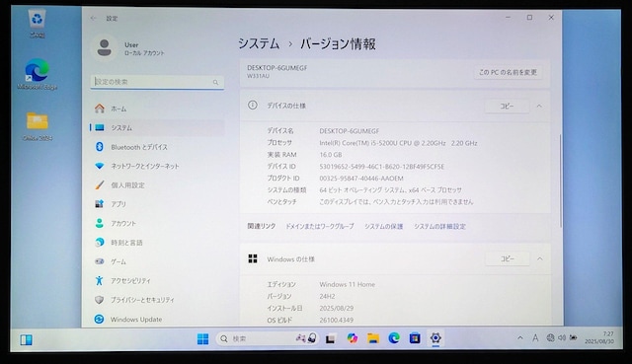
Task: Click the Settings page vertical scrollbar
Action: coord(560,182)
